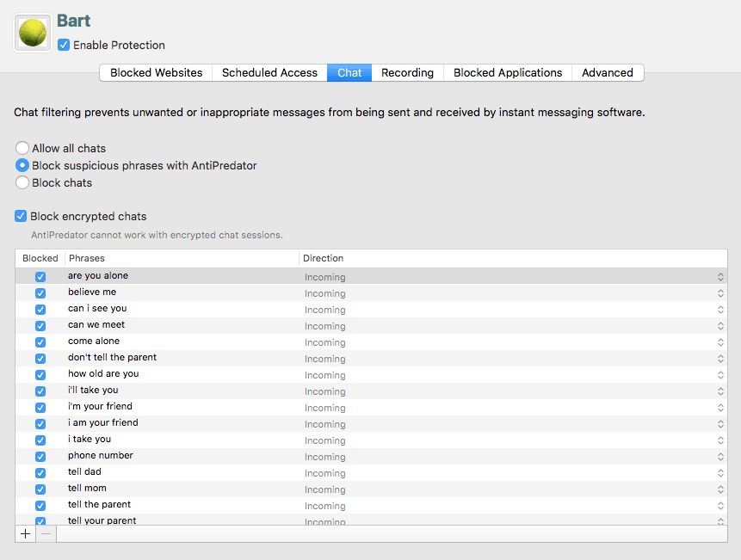Click the plus button to add phrase

click(26, 534)
